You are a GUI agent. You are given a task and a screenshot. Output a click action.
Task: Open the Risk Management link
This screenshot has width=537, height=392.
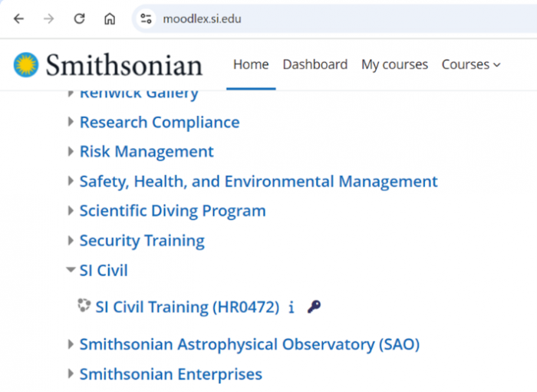pyautogui.click(x=147, y=152)
